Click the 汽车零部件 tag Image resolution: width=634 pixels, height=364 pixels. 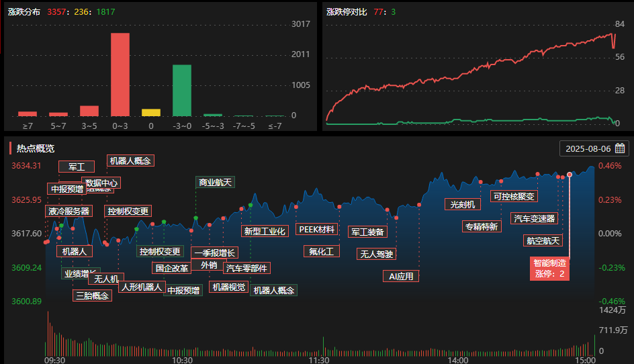[246, 268]
